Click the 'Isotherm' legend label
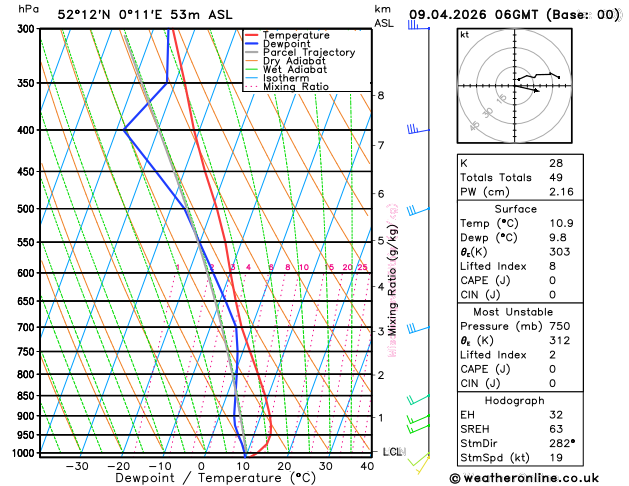 click(286, 78)
